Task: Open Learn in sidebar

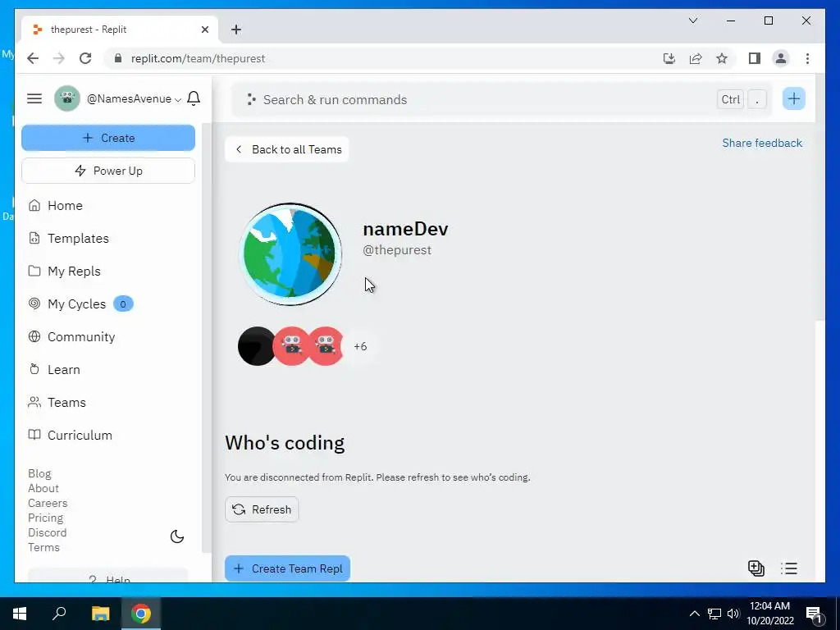Action: point(54,370)
